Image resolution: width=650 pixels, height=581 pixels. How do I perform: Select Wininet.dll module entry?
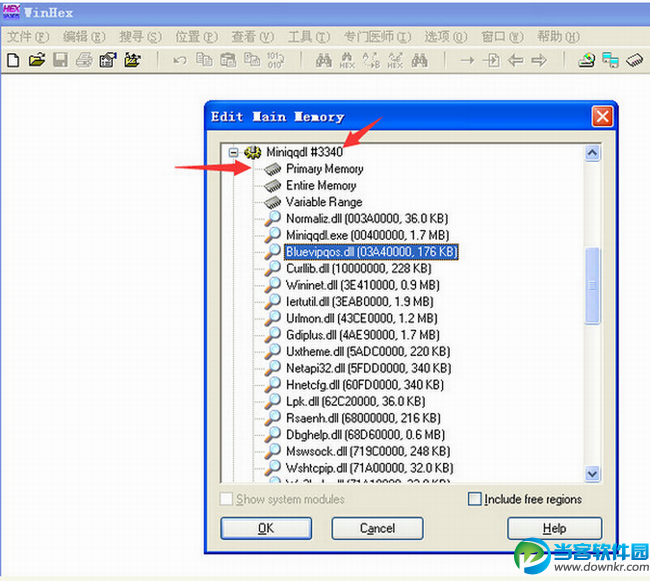(x=363, y=285)
